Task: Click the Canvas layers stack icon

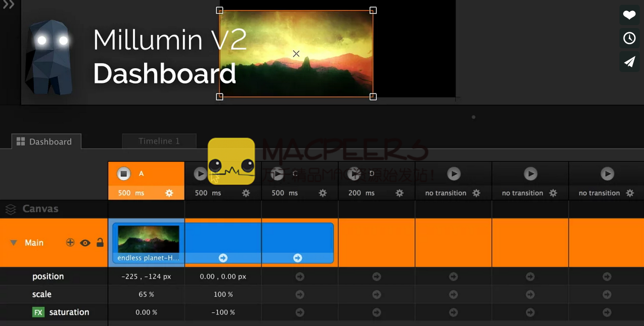Action: [x=10, y=209]
